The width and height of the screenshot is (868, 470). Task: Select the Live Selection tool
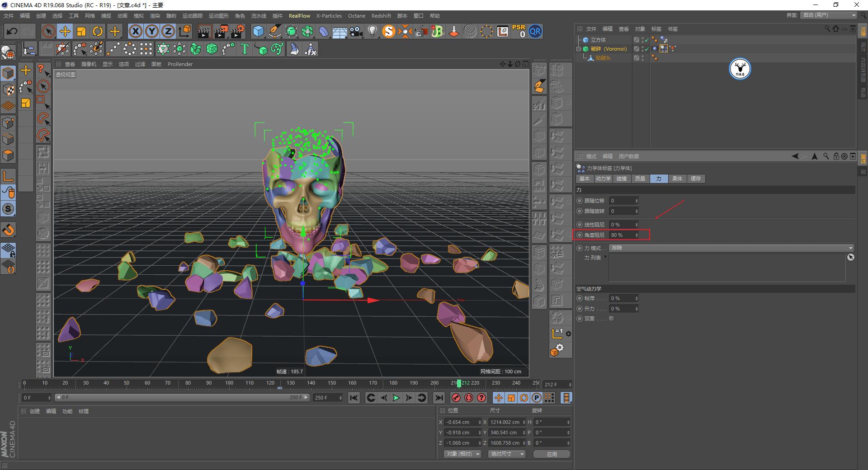coord(48,31)
